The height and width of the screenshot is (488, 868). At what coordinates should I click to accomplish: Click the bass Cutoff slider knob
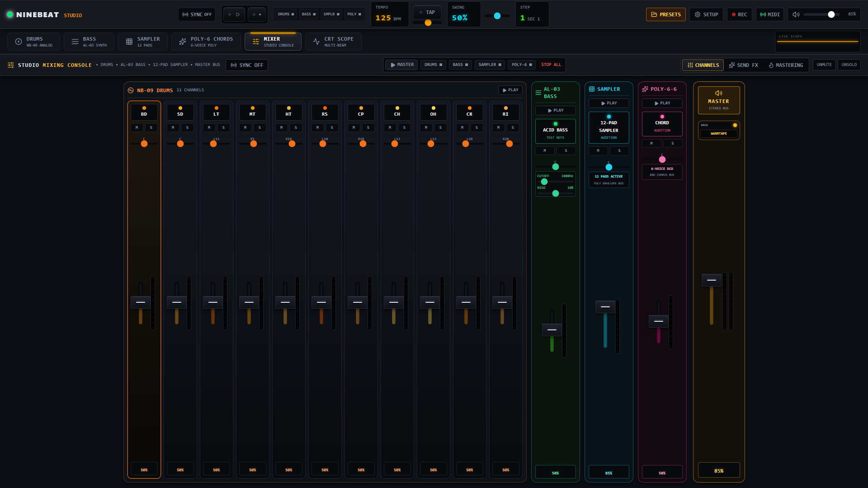tap(544, 182)
